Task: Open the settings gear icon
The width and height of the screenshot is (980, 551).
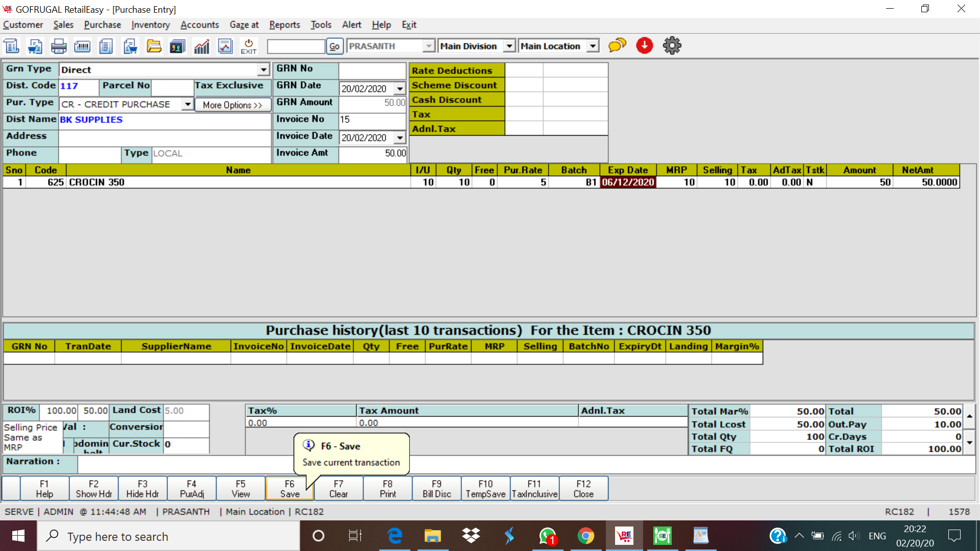Action: click(x=672, y=46)
